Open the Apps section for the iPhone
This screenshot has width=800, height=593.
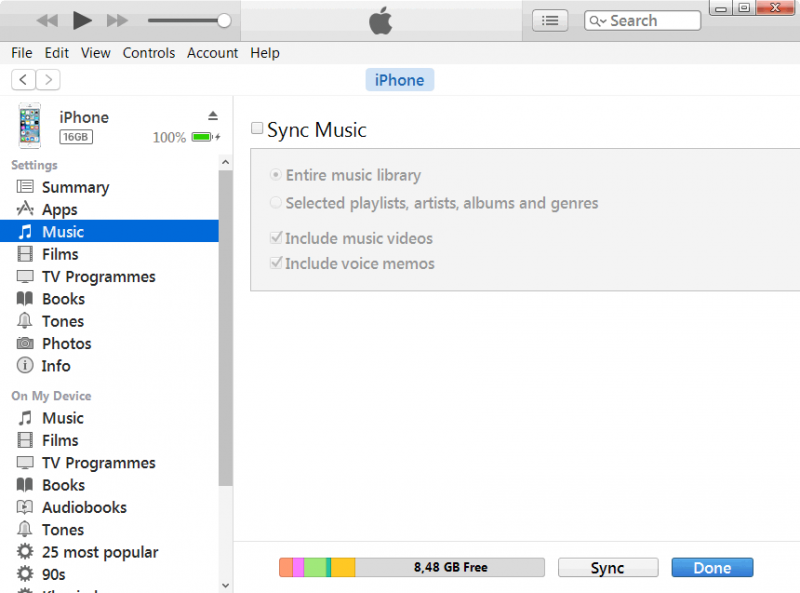(54, 209)
